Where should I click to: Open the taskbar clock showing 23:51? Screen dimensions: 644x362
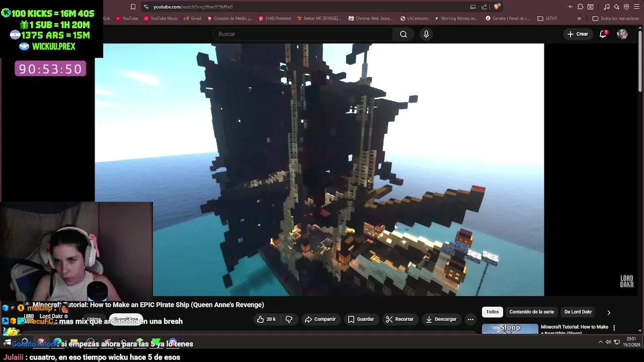631,342
